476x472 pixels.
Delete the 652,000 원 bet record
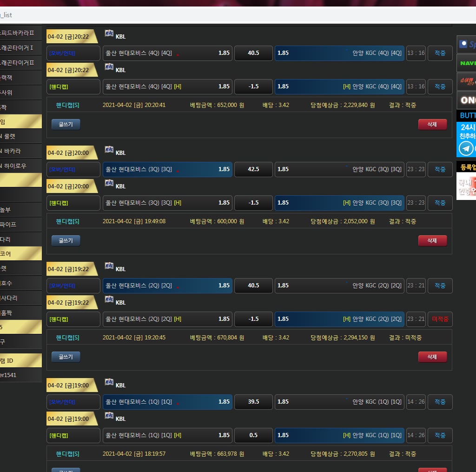432,124
